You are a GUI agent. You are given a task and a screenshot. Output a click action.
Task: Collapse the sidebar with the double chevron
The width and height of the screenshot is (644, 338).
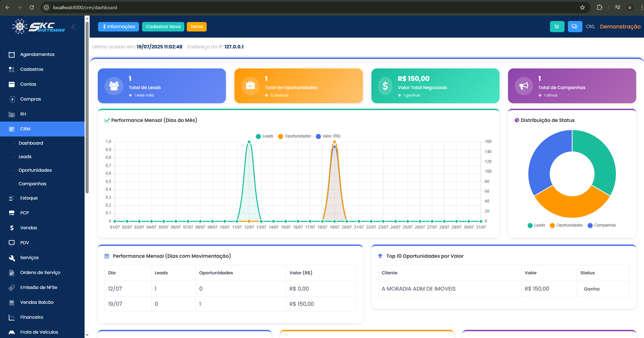(74, 26)
